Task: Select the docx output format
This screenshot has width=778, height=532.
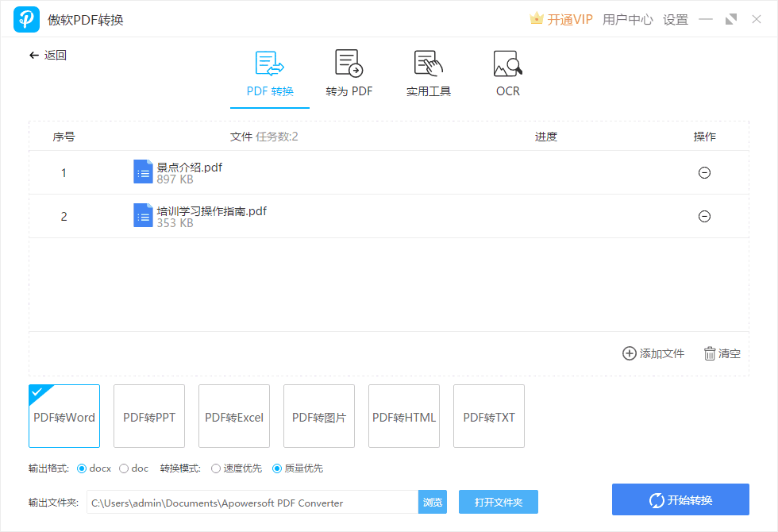Action: pyautogui.click(x=82, y=468)
